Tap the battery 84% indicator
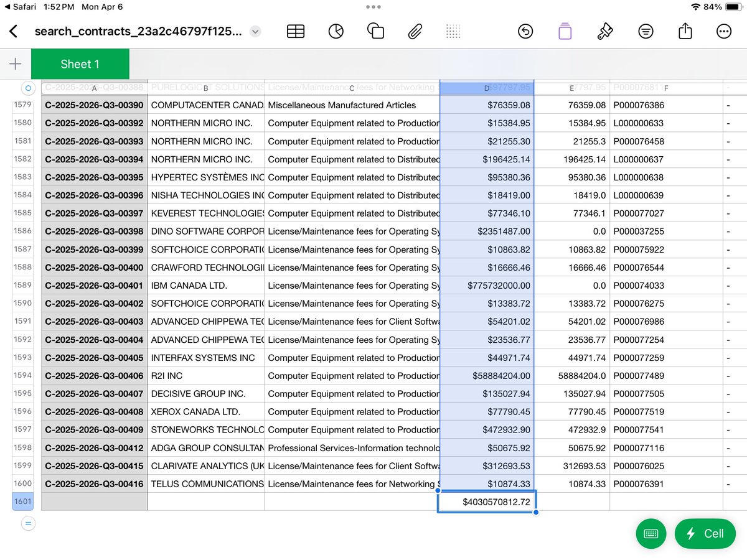Image resolution: width=747 pixels, height=560 pixels. pyautogui.click(x=723, y=7)
